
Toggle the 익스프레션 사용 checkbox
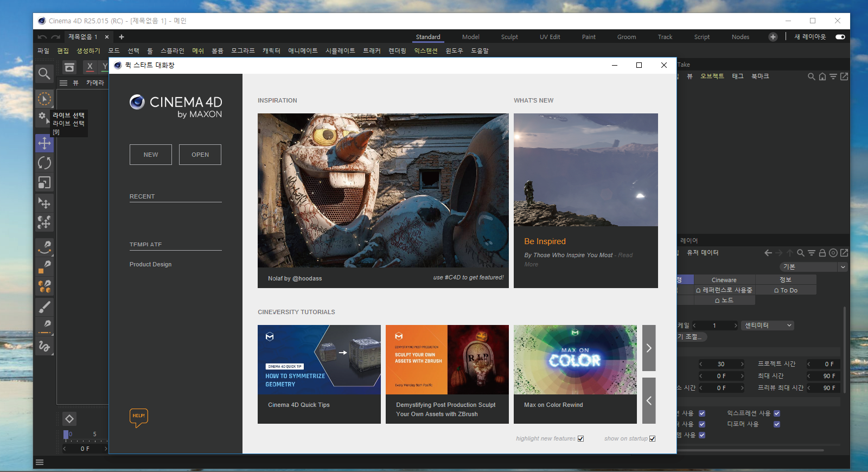[x=777, y=413]
